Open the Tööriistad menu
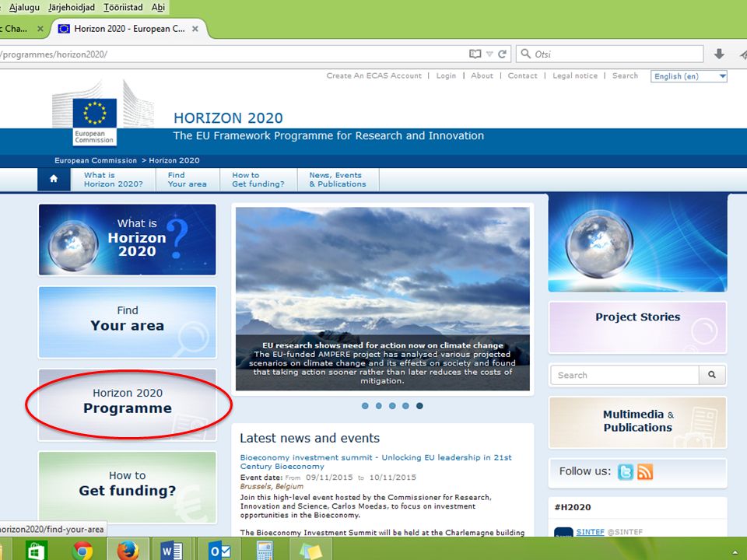Viewport: 747px width, 560px height. 123,7
